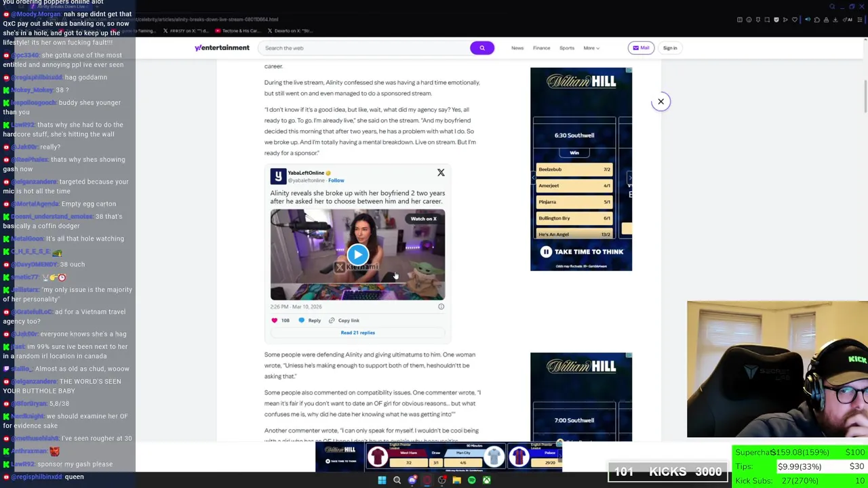Click YabaLeftOnline profile avatar
868x488 pixels.
coord(278,176)
